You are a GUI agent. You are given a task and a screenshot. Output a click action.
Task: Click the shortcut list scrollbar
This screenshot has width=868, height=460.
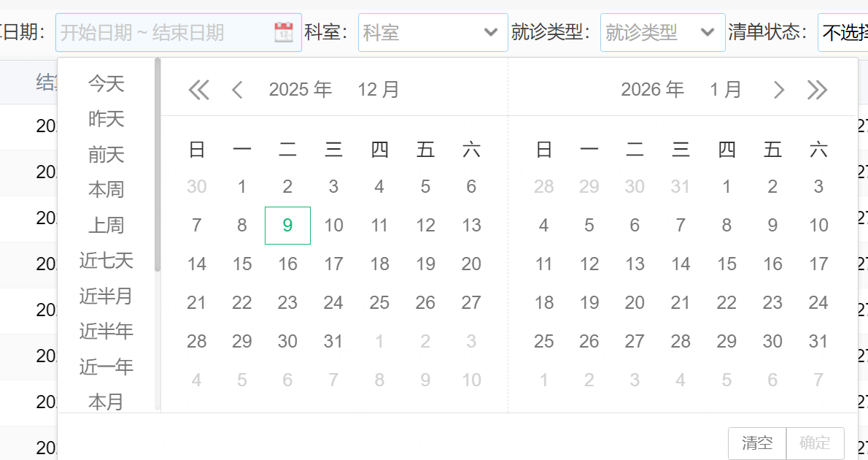158,164
